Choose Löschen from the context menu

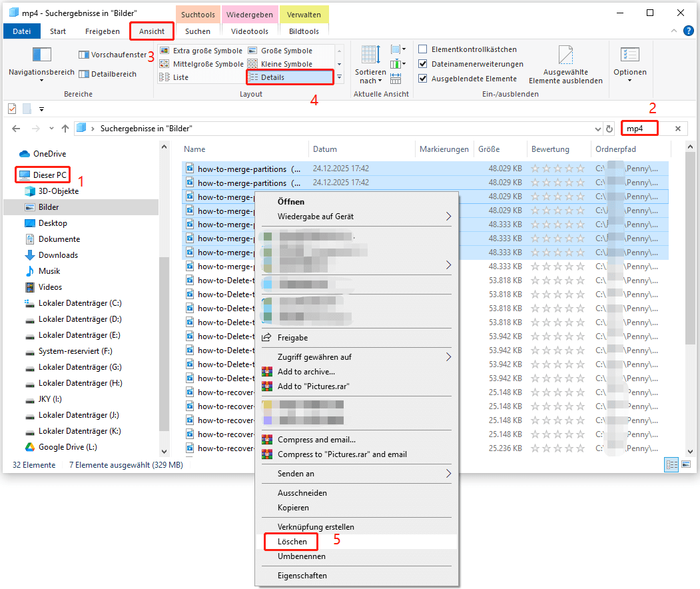click(x=290, y=542)
